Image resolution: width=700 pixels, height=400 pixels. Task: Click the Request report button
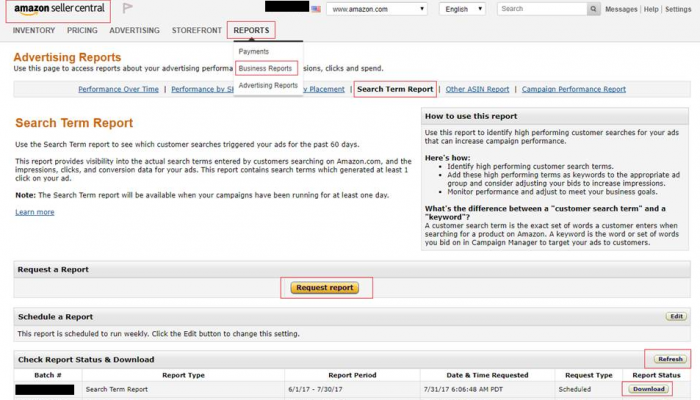coord(325,288)
